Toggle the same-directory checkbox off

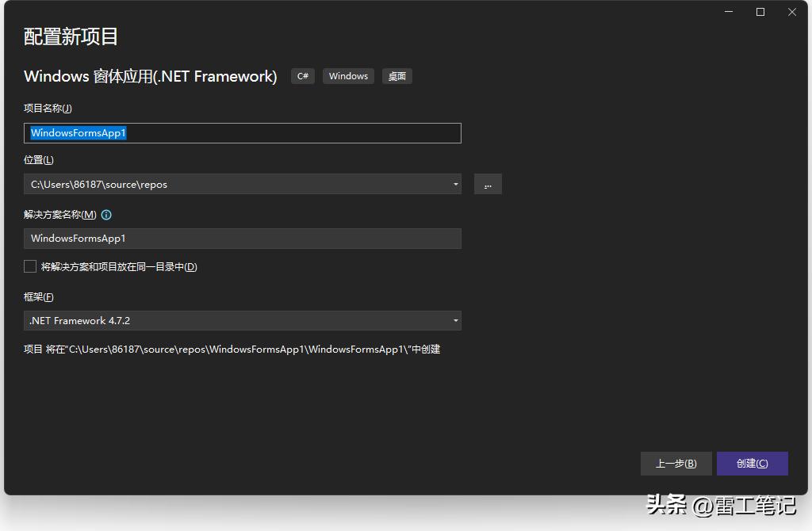[x=30, y=266]
